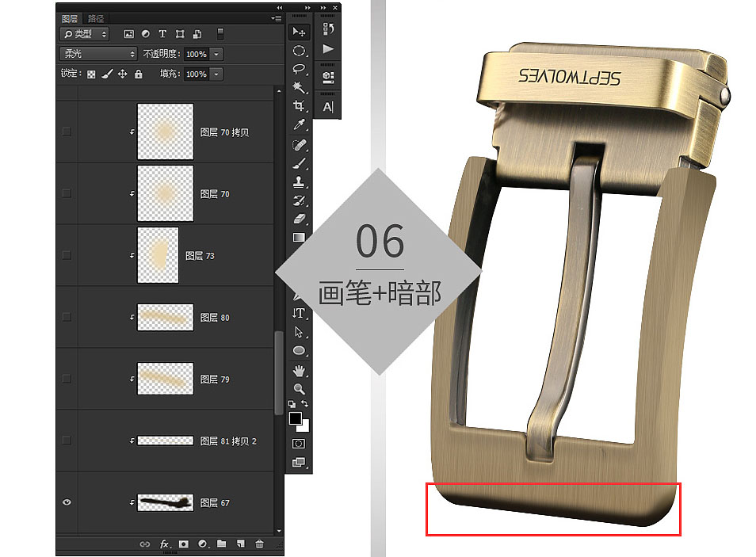Filter layers by pixel layers
The image size is (756, 557).
click(128, 34)
